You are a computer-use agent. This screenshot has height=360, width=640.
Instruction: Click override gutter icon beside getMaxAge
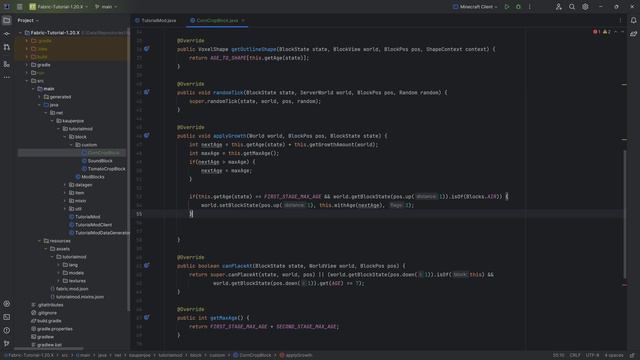[147, 318]
